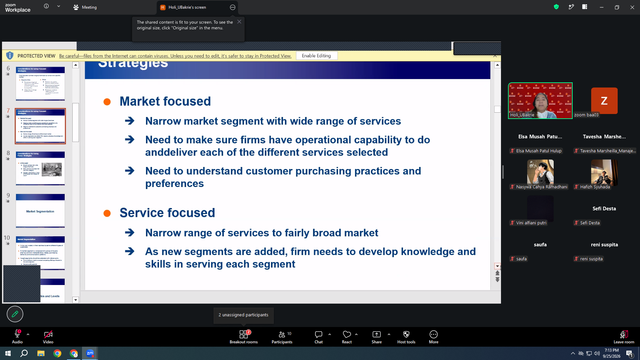Select slide 6 thumbnail
Screen dimensions: 640x360
[40, 83]
